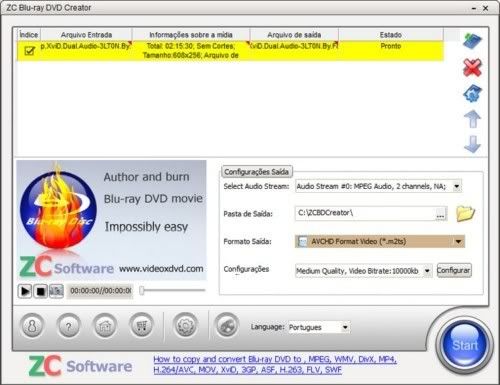Viewport: 500px width, 385px height.
Task: Move the file down with arrow icon
Action: click(x=472, y=144)
